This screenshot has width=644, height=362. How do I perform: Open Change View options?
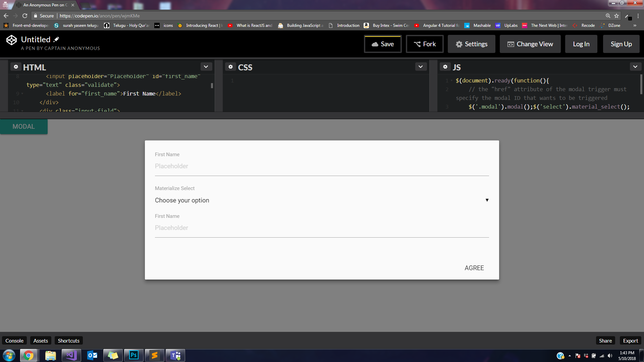click(530, 44)
